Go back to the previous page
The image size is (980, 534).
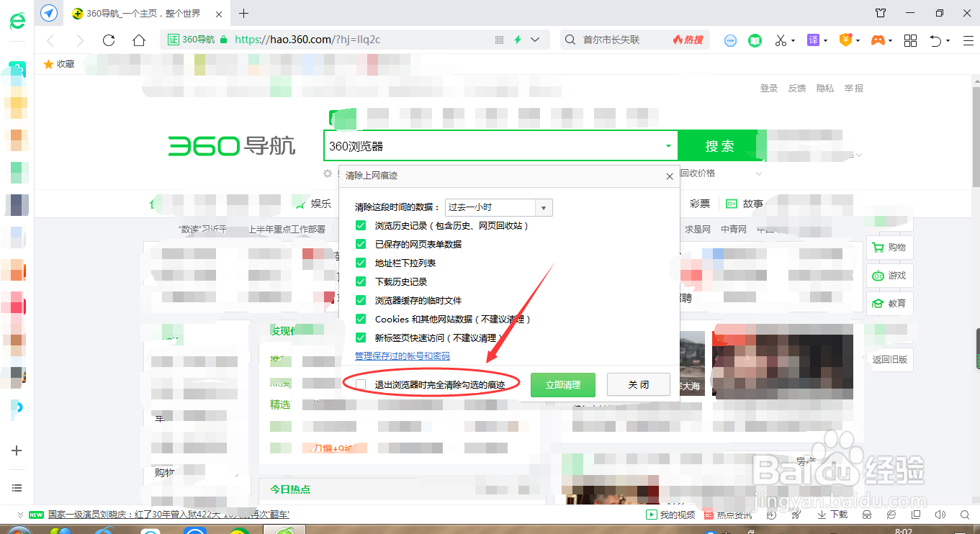(50, 40)
